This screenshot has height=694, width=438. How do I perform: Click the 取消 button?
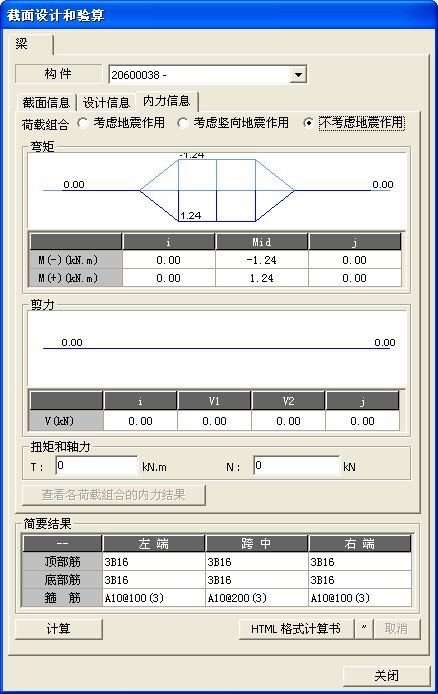[396, 628]
